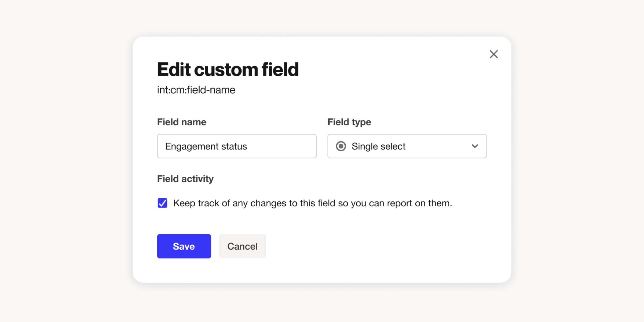Click the Single select radio icon
The image size is (644, 322).
coord(341,146)
